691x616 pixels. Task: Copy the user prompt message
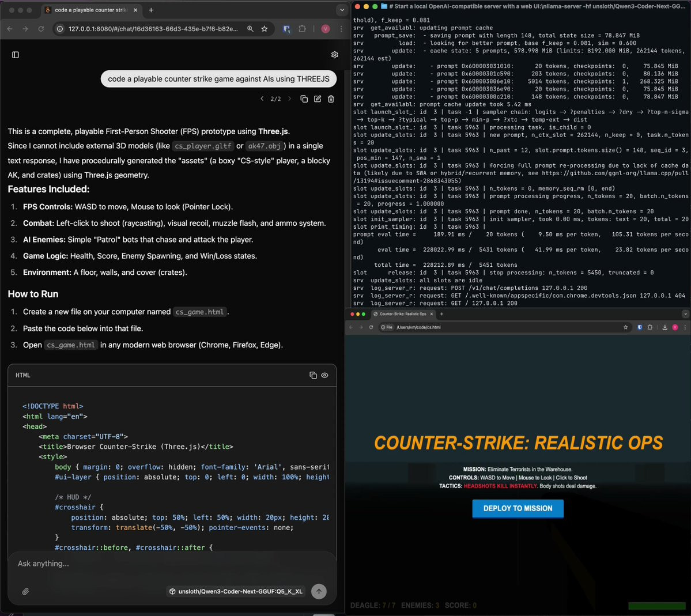point(304,99)
